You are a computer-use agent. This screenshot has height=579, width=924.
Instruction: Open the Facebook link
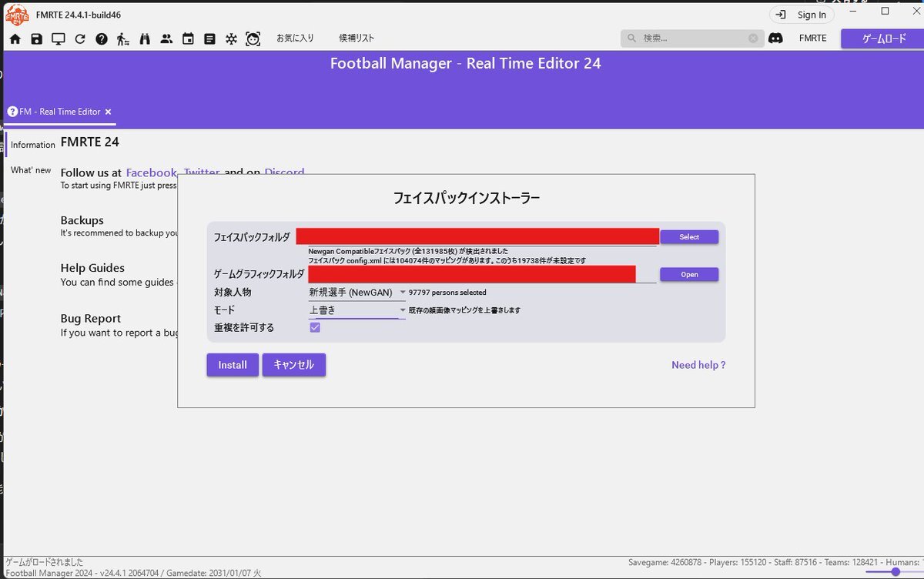click(x=151, y=172)
